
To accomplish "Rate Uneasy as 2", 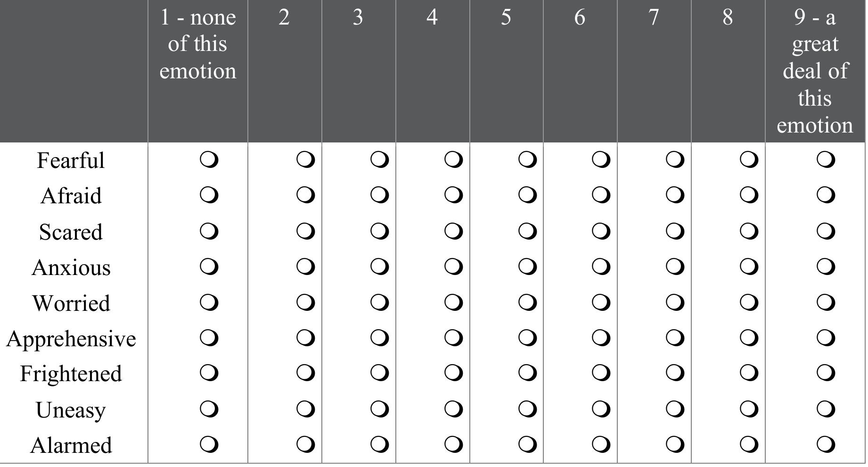I will click(305, 409).
